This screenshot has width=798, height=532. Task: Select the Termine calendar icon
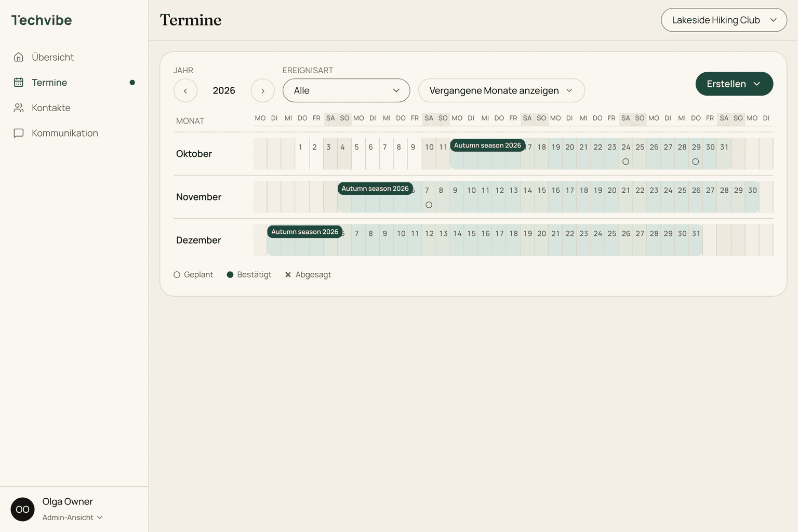click(19, 82)
